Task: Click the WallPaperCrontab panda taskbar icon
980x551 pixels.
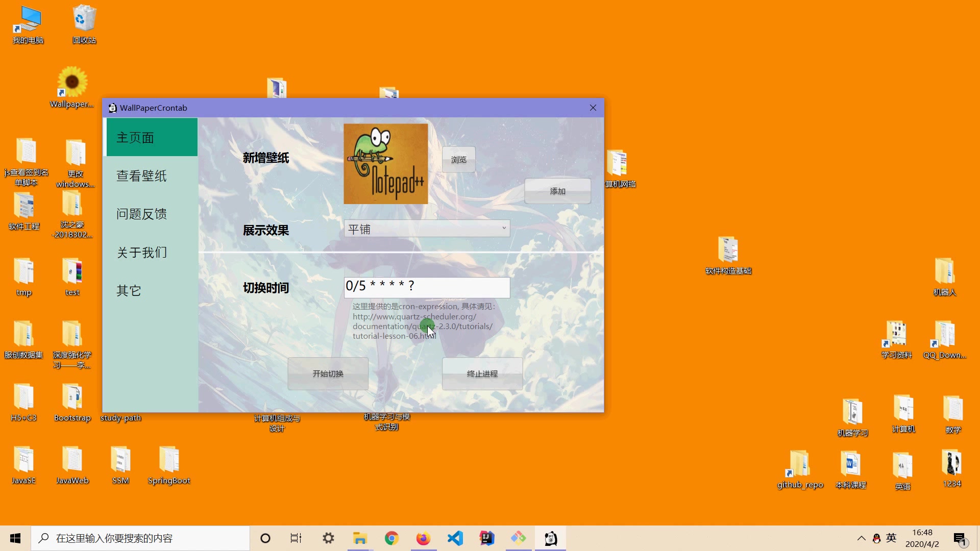Action: (550, 538)
